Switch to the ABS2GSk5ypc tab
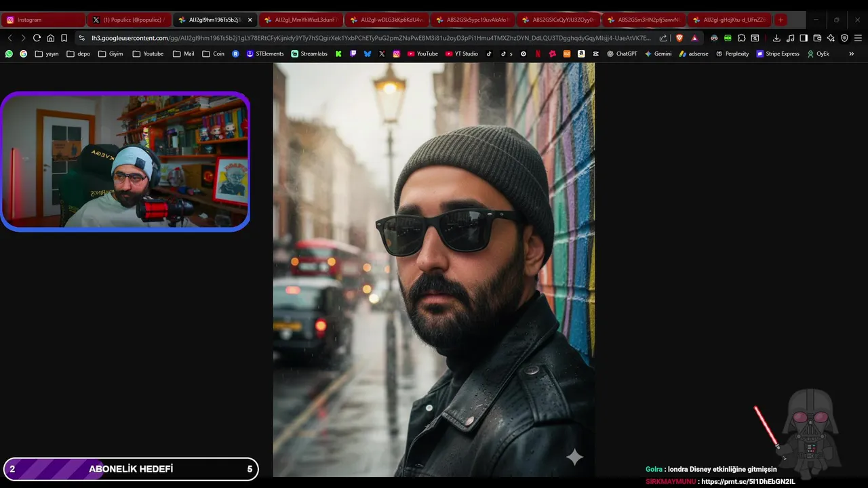 pos(472,20)
